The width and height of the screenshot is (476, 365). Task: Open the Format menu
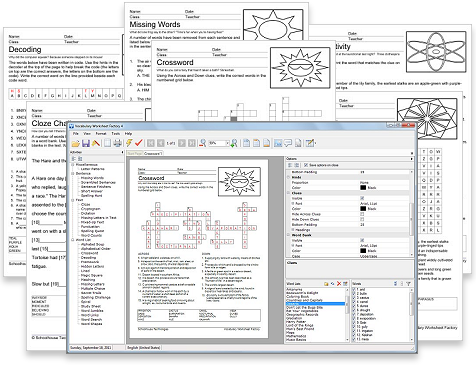coord(101,133)
